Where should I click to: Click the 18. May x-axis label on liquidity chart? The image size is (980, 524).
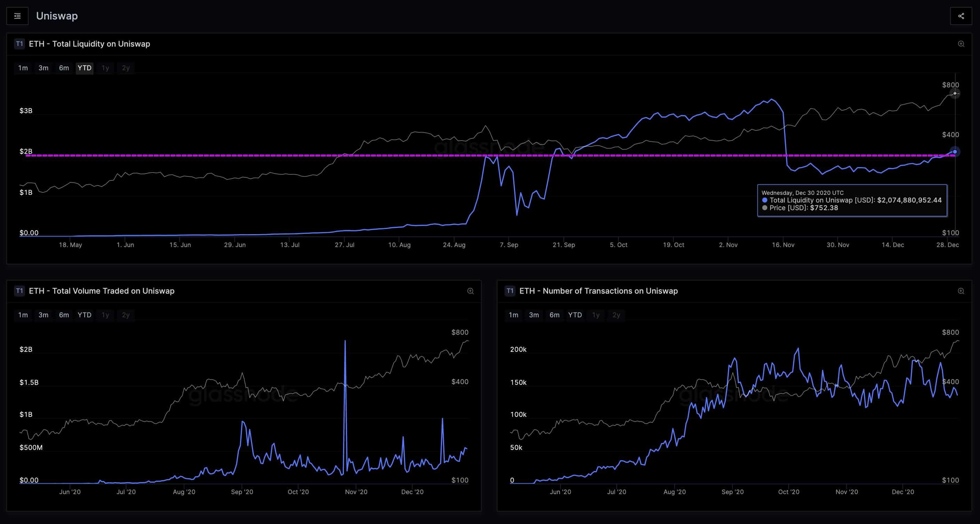70,245
